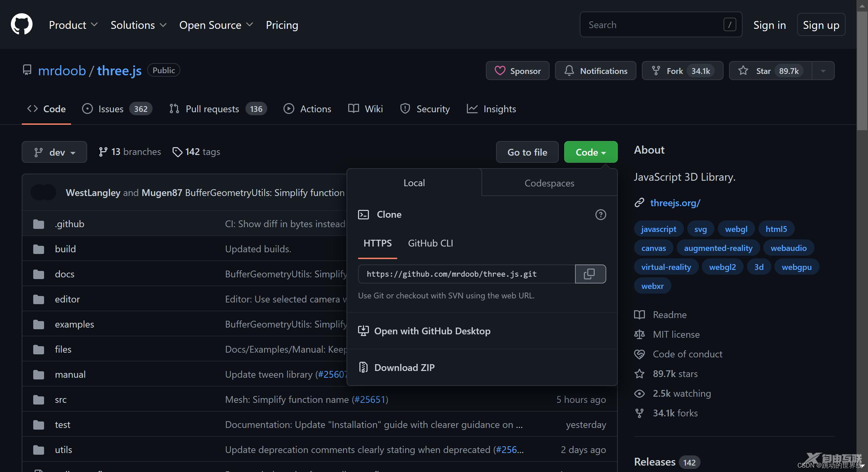
Task: Click the mrdoob owner link
Action: 62,71
